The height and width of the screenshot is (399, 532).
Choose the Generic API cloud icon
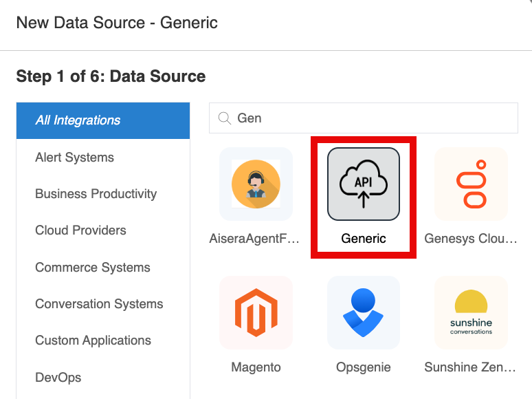tap(364, 184)
